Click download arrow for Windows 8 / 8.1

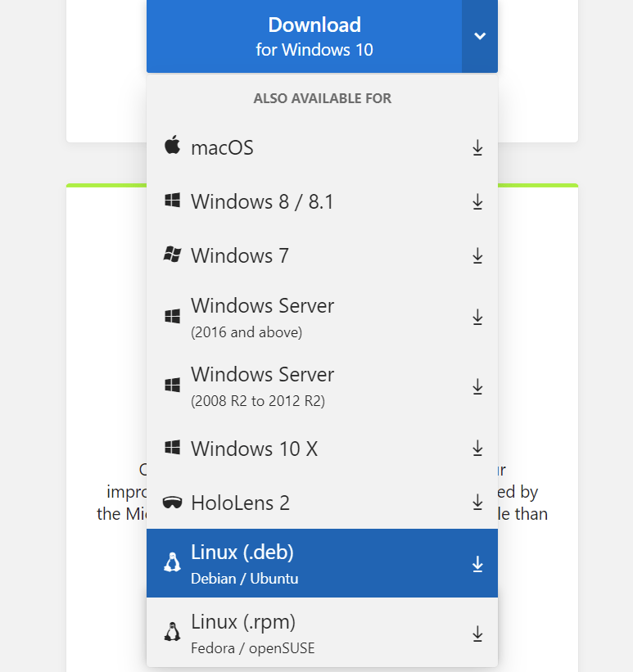(477, 202)
